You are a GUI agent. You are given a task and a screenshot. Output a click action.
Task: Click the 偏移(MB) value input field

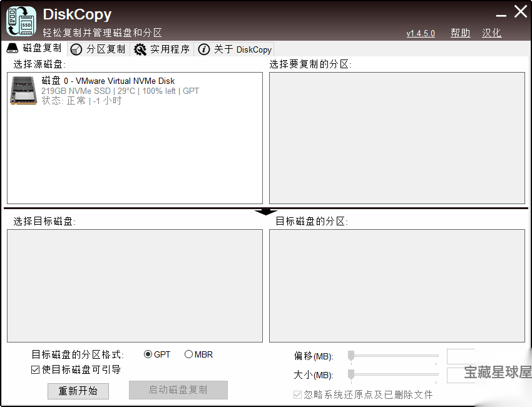click(x=461, y=356)
